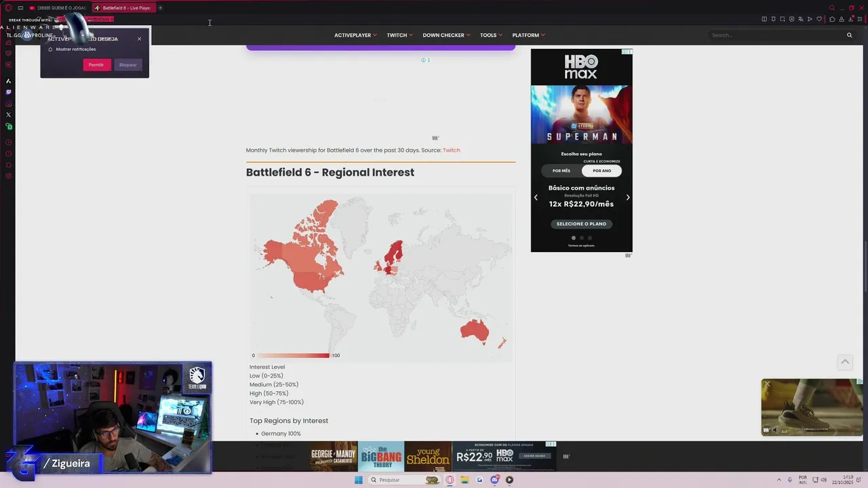The width and height of the screenshot is (868, 488).
Task: Click The Big Bang Theory banner thumbnail
Action: tap(381, 457)
